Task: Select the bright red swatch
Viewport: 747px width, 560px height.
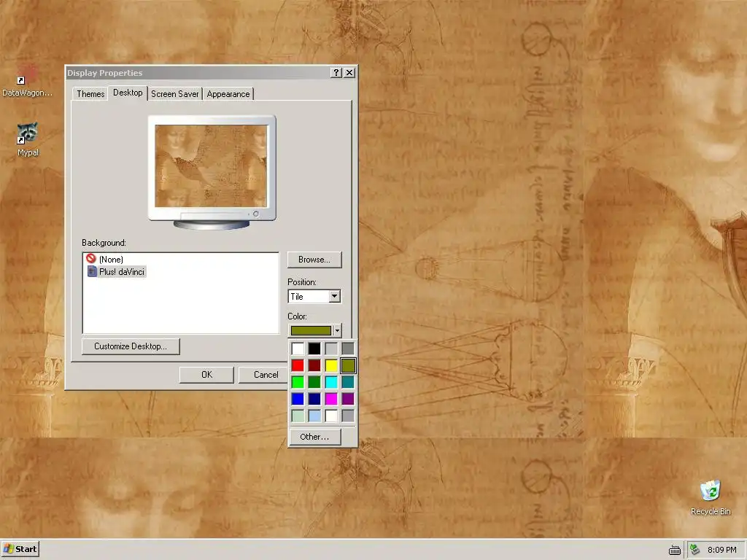Action: coord(298,365)
